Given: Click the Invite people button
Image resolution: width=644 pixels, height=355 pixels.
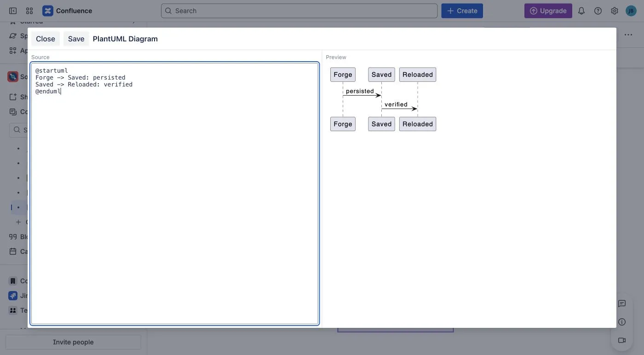Looking at the screenshot, I should tap(73, 342).
